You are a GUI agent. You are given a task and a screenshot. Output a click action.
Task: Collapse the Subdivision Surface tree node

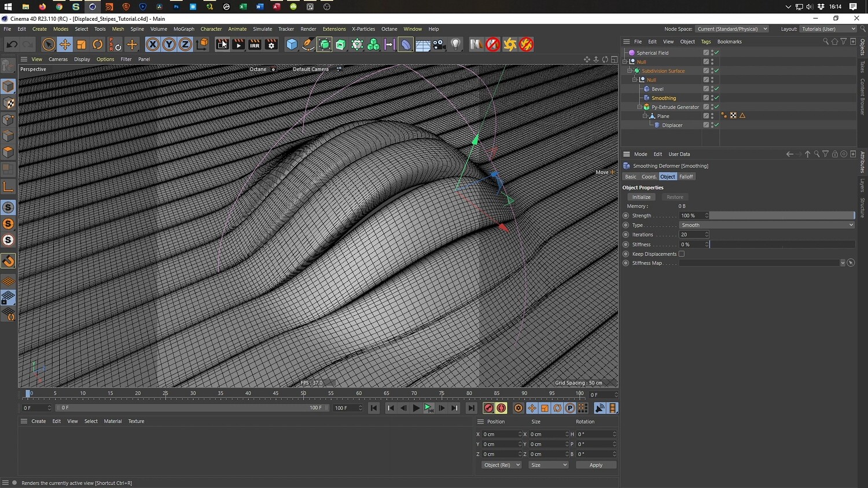(x=630, y=71)
